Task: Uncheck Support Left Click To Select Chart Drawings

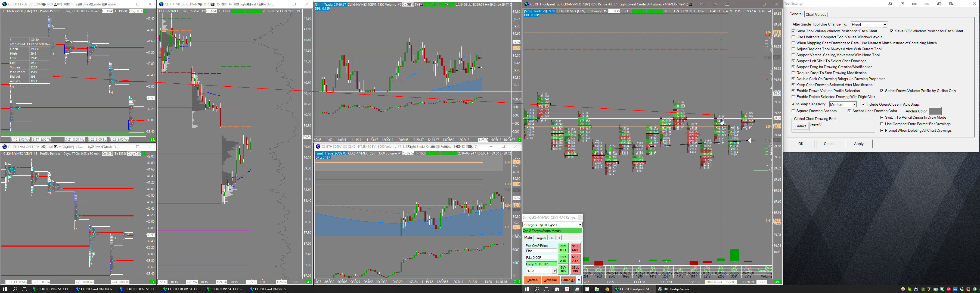Action: [793, 61]
